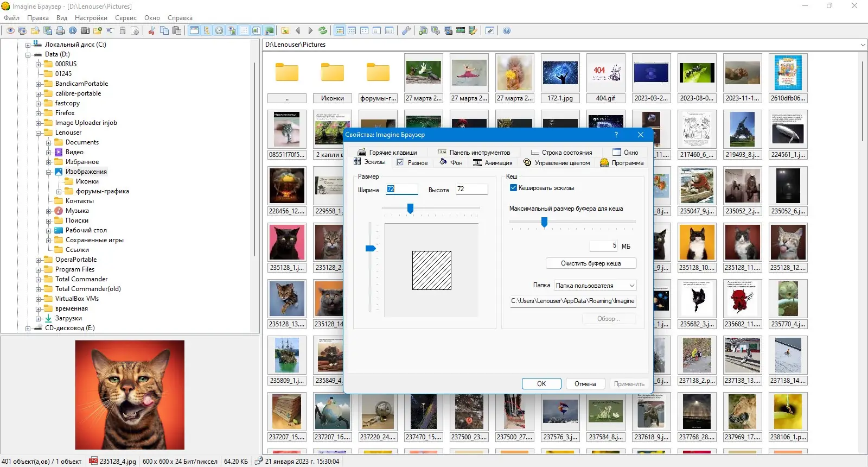Click the rename text-cursor toolbar icon
868x467 pixels.
pos(110,31)
